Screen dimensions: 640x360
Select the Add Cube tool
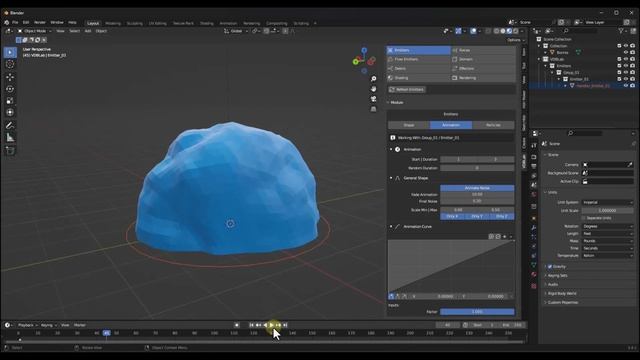(10, 151)
